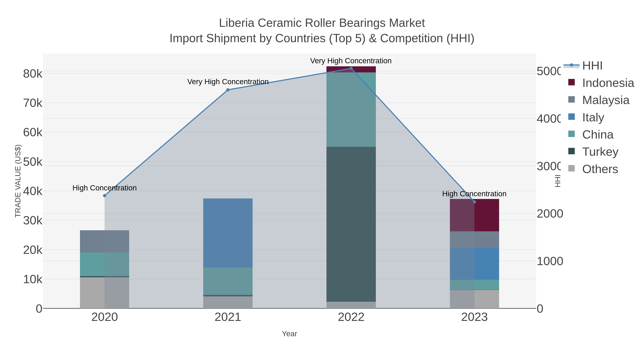Click the 'High Concentration' annotation above 2023
This screenshot has width=644, height=362.
(474, 194)
